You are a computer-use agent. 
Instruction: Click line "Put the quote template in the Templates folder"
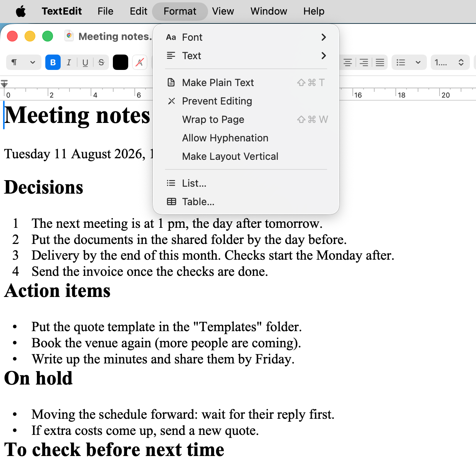[167, 327]
